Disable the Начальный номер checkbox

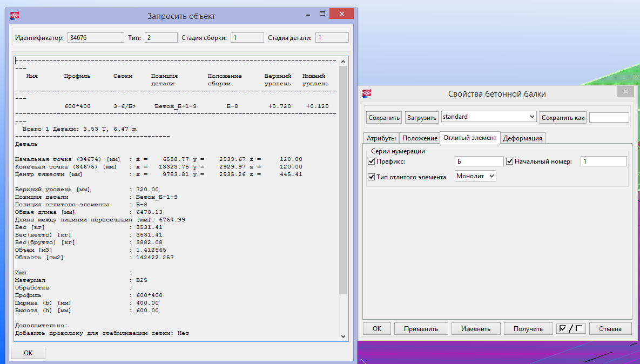click(509, 161)
